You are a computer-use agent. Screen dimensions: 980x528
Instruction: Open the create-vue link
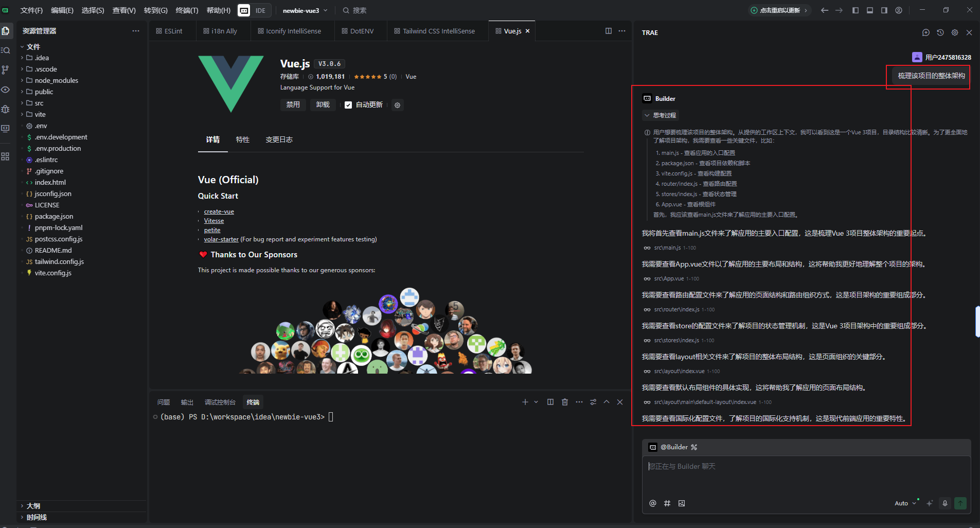point(219,212)
